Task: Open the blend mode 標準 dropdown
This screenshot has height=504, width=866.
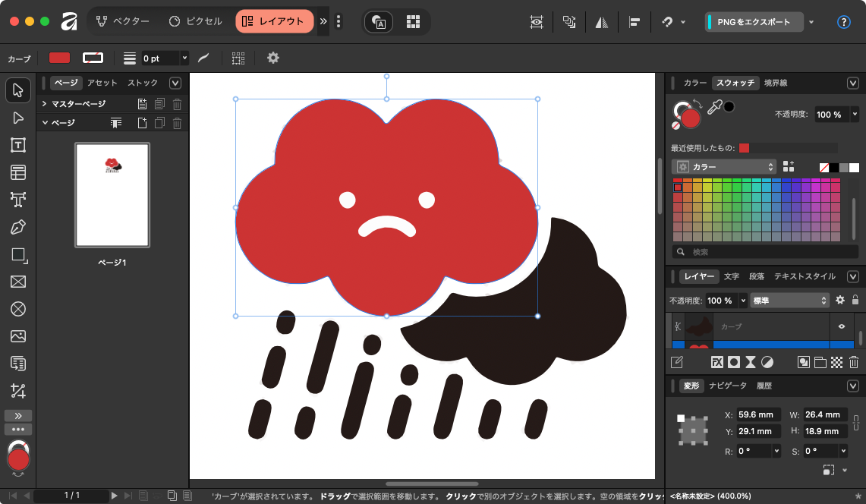Action: coord(789,301)
